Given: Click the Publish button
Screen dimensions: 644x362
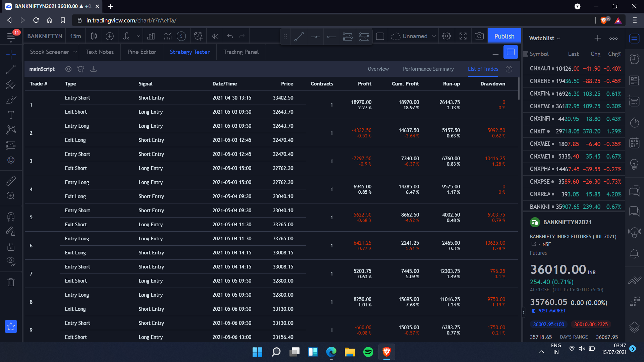Looking at the screenshot, I should pos(504,36).
